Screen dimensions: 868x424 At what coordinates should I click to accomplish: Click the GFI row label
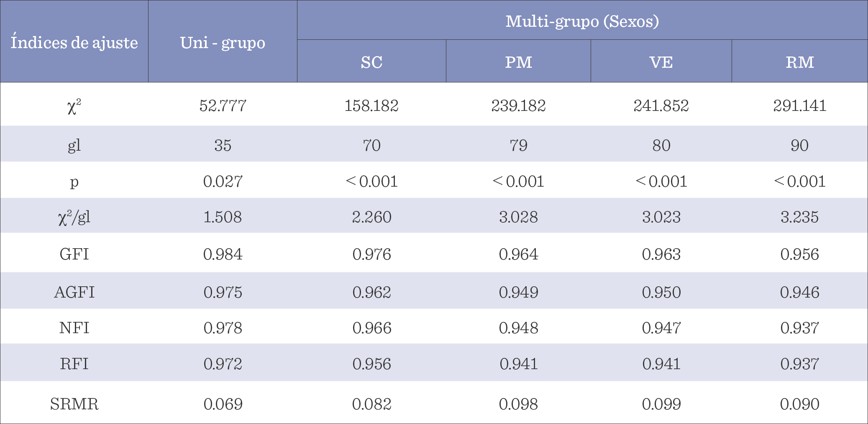point(74,254)
